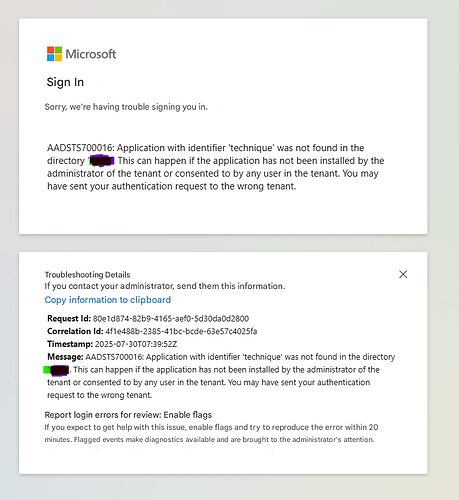Click the bold Message label
Viewport: 459px width, 500px height.
[65, 357]
